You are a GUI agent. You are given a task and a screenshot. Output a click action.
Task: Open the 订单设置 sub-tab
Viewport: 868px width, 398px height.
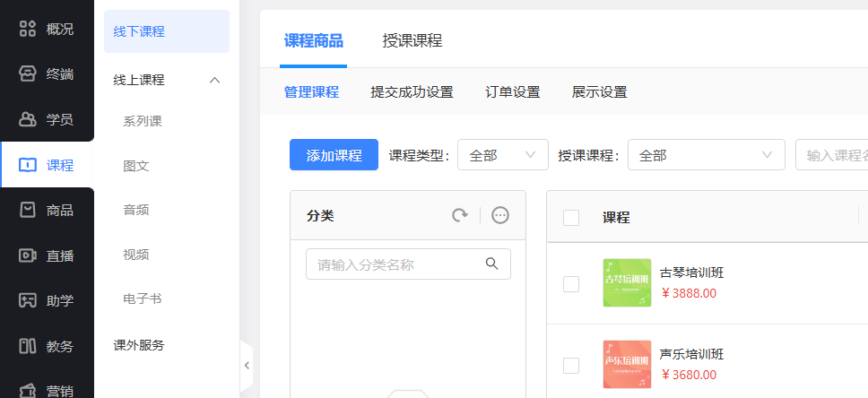(513, 92)
